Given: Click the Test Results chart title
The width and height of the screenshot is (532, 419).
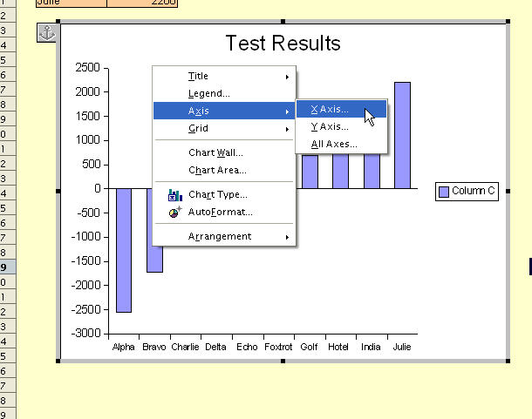Looking at the screenshot, I should pos(283,44).
